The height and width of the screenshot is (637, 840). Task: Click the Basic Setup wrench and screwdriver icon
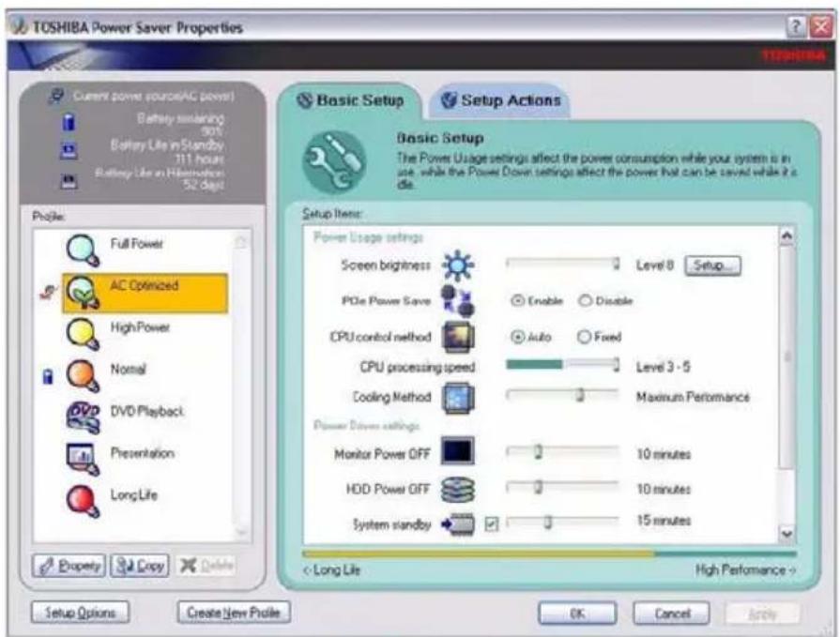[x=335, y=162]
